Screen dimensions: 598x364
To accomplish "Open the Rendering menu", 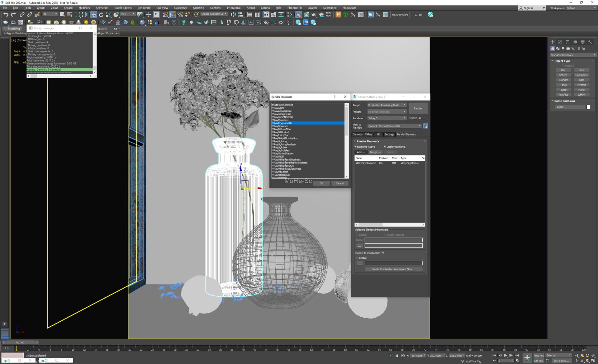I will point(144,8).
